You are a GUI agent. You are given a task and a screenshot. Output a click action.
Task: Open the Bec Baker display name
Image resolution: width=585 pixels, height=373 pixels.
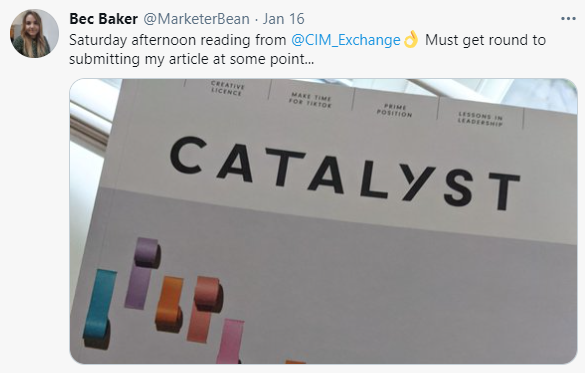[103, 19]
